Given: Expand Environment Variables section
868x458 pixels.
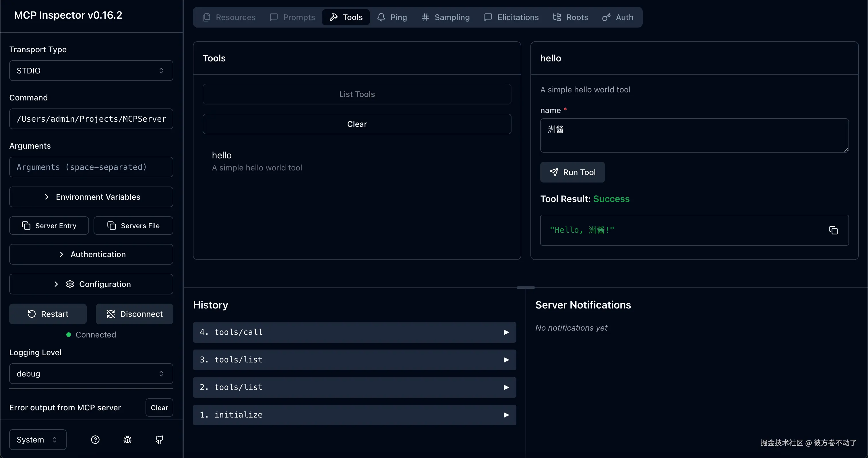Looking at the screenshot, I should [x=91, y=197].
